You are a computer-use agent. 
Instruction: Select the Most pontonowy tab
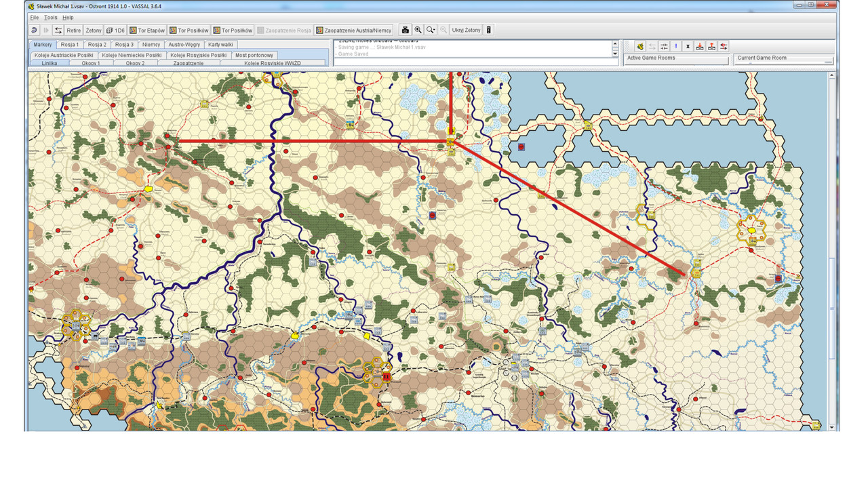click(x=254, y=55)
